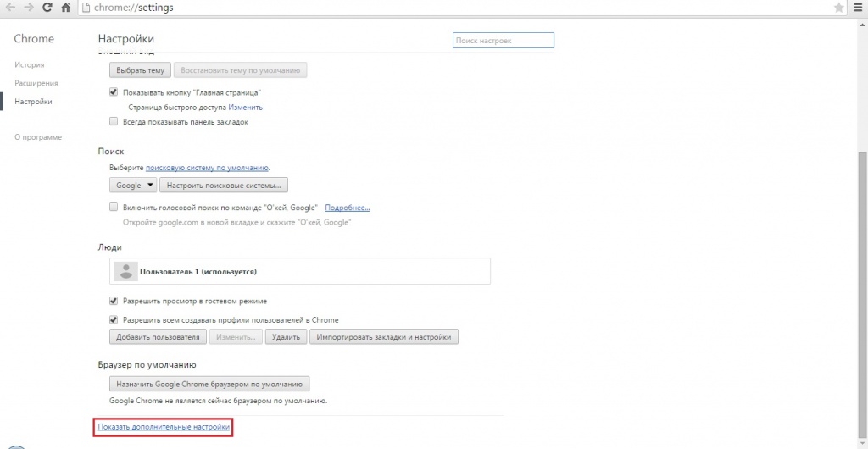Expand the Google search engine dropdown
Viewport: 868px width, 449px height.
pos(134,185)
